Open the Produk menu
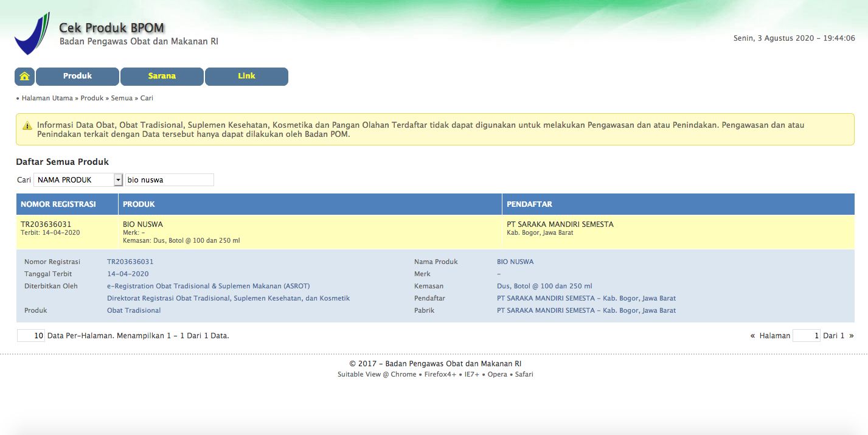 (77, 77)
